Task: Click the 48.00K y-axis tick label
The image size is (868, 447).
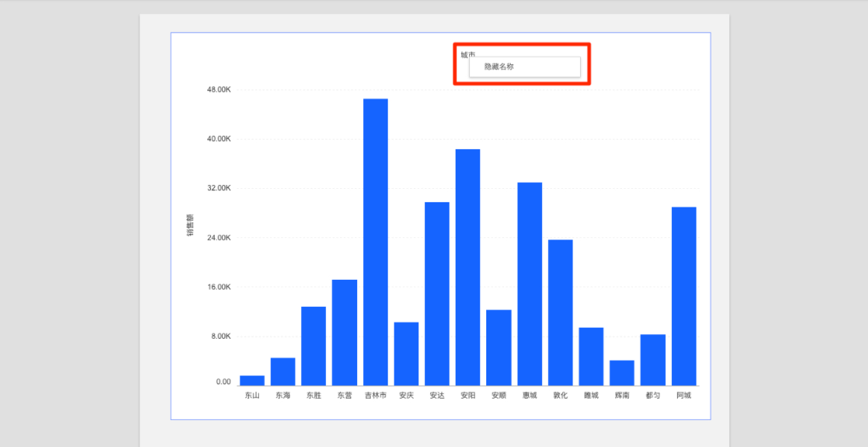Action: (x=218, y=90)
